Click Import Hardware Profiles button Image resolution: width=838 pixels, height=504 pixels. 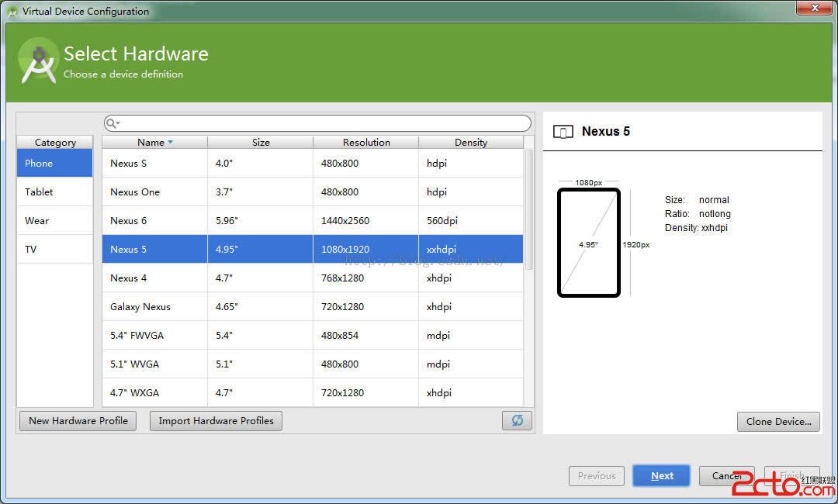216,421
